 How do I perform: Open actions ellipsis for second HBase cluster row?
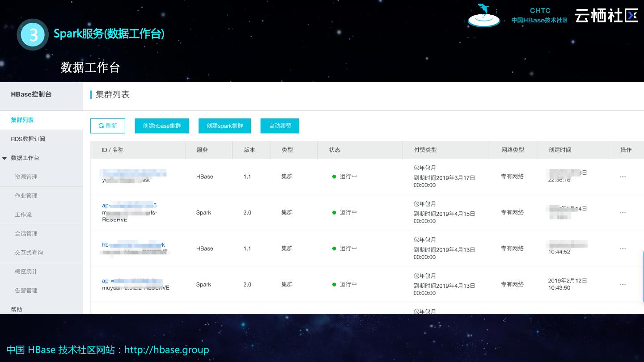pos(623,249)
